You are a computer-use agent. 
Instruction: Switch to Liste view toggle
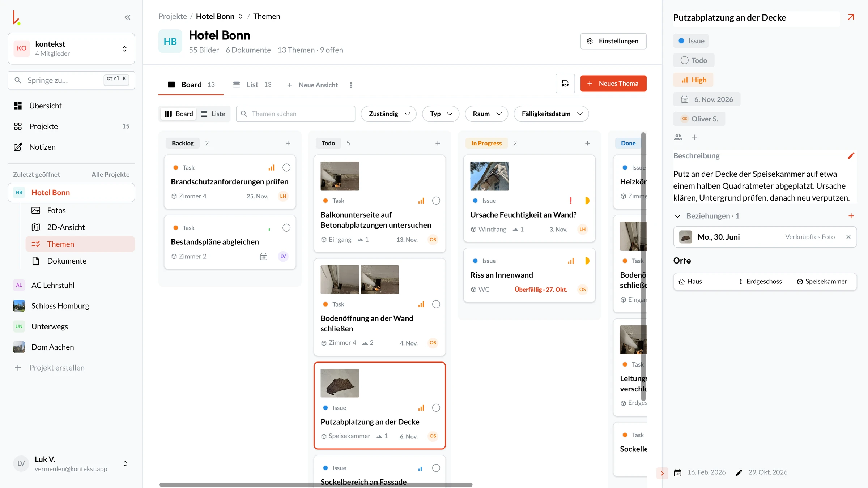[213, 114]
